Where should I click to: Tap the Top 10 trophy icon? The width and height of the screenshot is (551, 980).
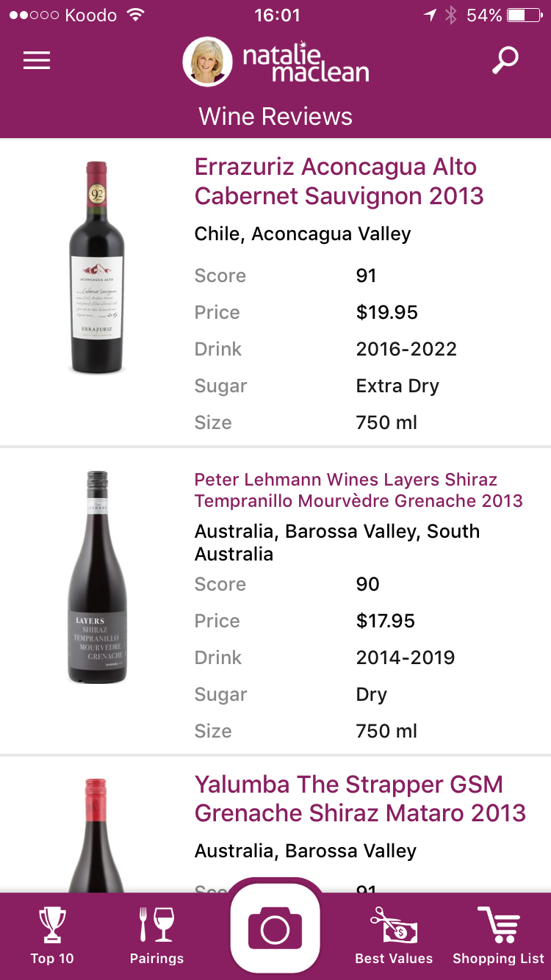click(x=52, y=924)
